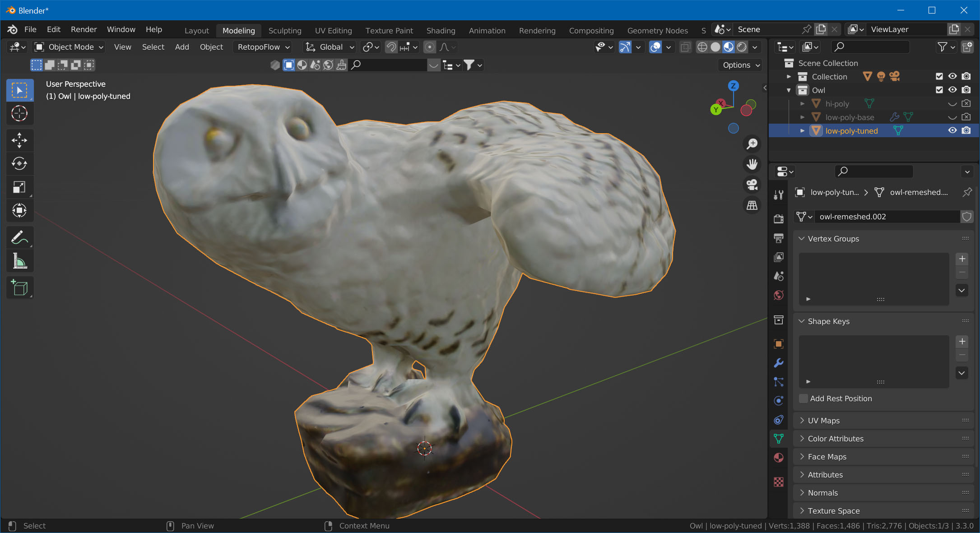
Task: Open viewport Select menu
Action: pos(153,47)
